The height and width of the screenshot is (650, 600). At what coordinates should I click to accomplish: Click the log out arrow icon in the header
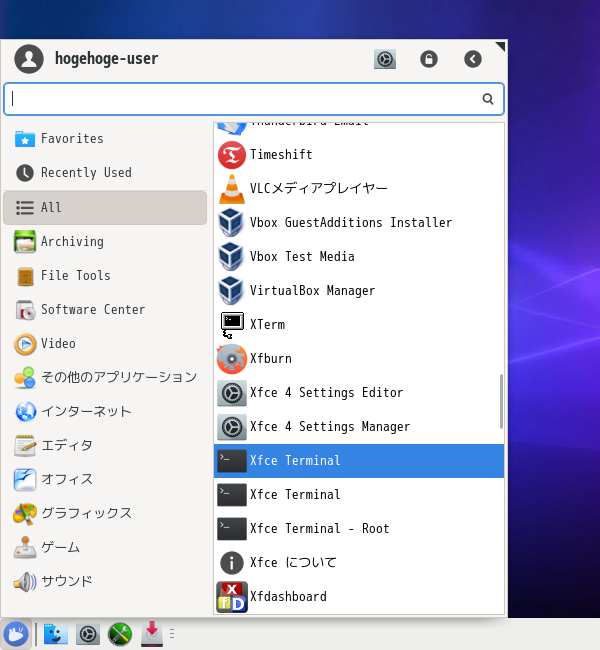(473, 59)
